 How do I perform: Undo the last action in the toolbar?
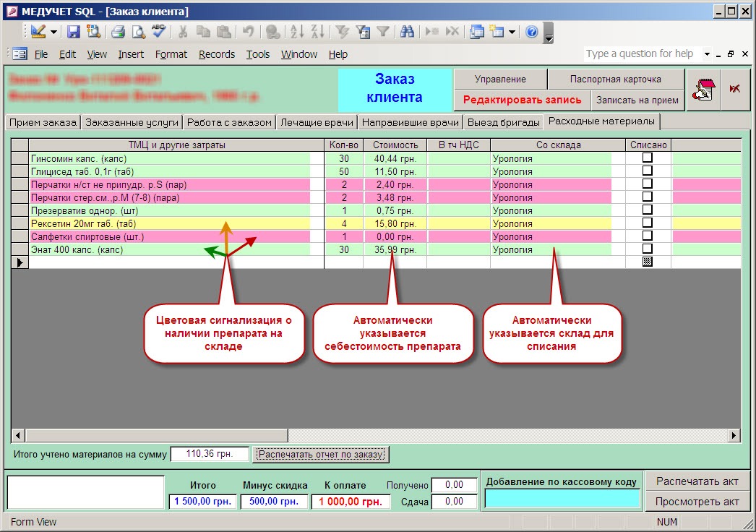click(x=248, y=32)
